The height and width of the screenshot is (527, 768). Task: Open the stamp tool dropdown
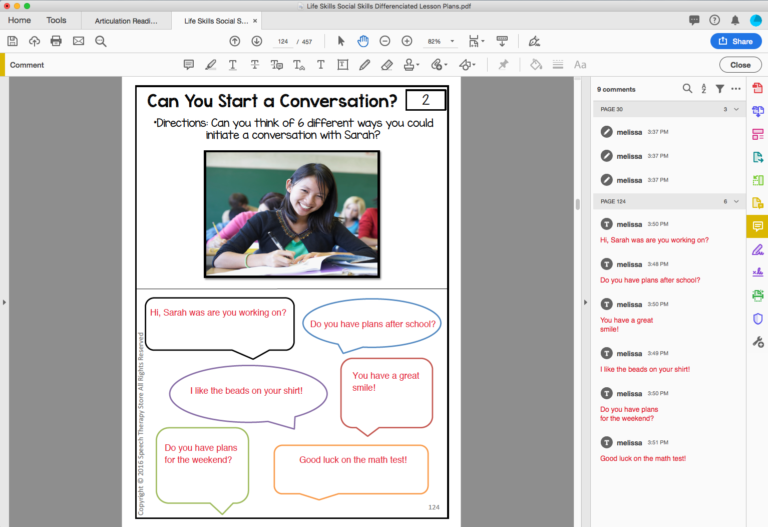click(411, 65)
